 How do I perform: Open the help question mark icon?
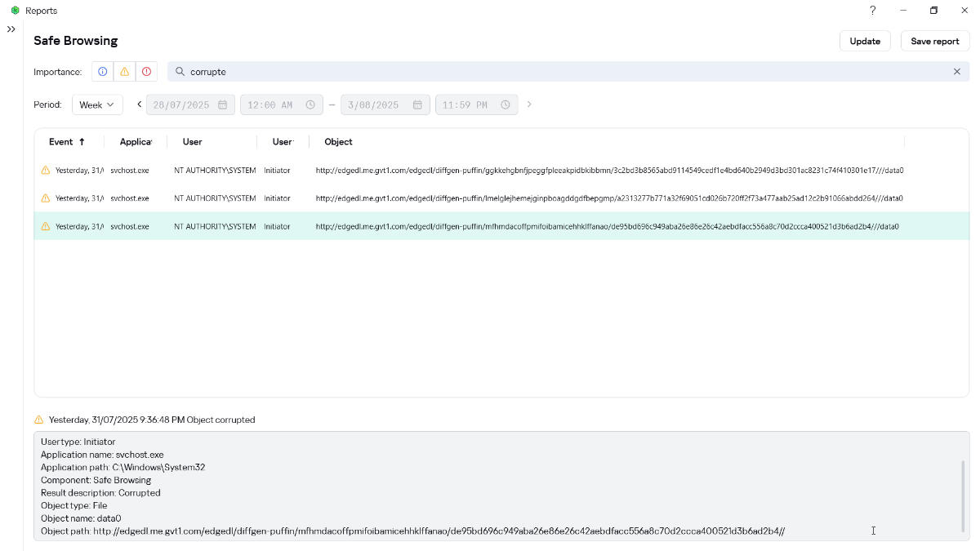pyautogui.click(x=872, y=11)
